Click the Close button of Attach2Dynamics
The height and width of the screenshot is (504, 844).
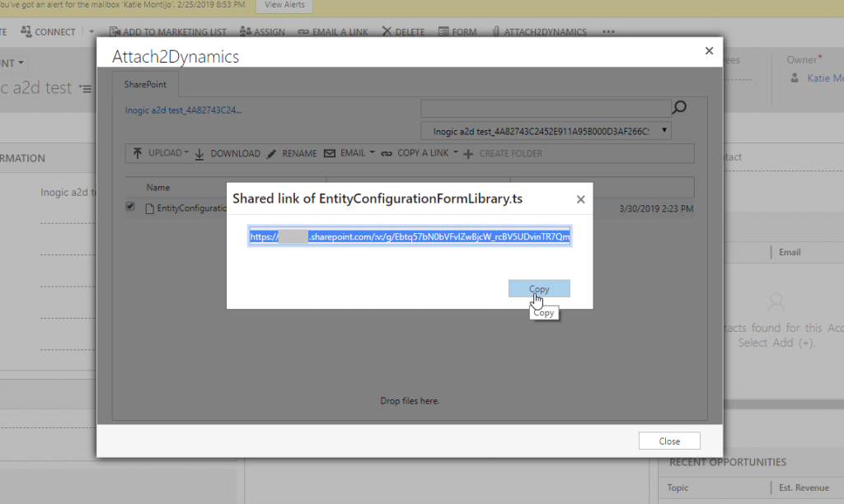pos(668,440)
